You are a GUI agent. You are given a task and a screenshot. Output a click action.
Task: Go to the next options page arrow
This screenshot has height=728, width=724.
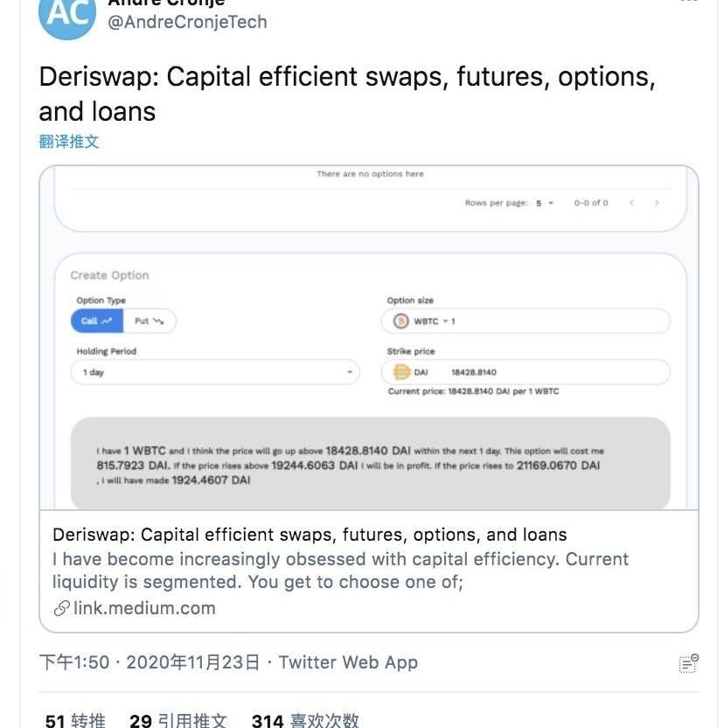(x=657, y=203)
